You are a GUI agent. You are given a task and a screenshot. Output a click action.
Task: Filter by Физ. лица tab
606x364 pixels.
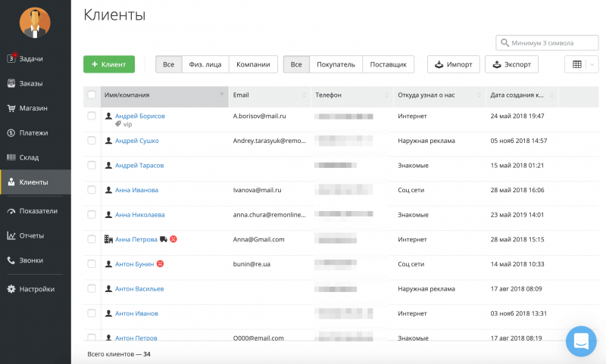pyautogui.click(x=205, y=64)
